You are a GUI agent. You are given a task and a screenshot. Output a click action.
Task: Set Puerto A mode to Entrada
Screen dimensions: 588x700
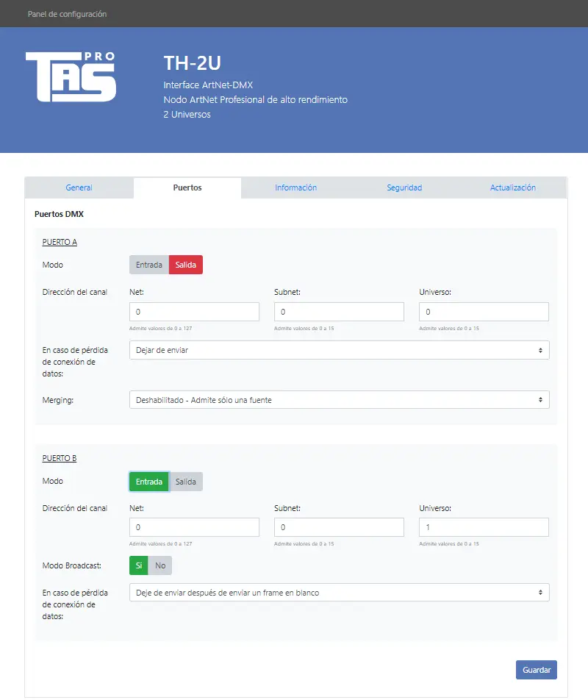[149, 265]
